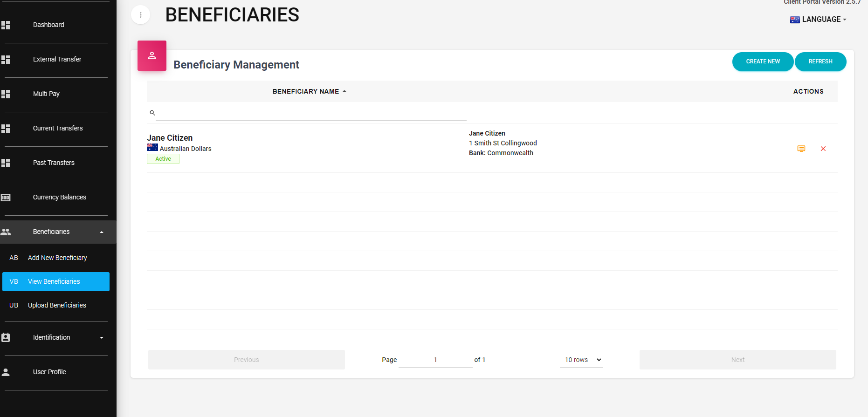
Task: Delete Jane Citizen using the red X
Action: pos(823,149)
